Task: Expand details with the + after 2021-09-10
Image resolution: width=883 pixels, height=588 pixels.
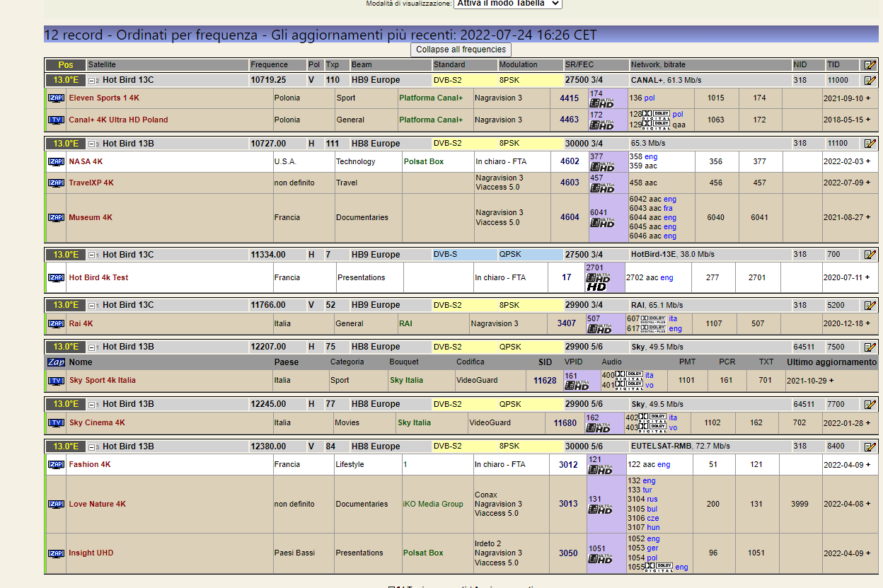Action: tap(868, 98)
